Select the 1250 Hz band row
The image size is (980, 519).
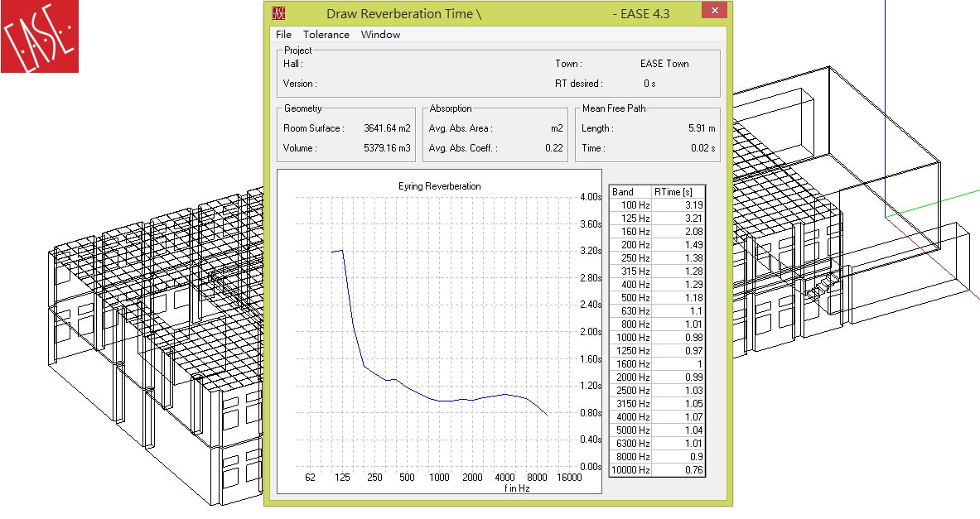click(657, 350)
